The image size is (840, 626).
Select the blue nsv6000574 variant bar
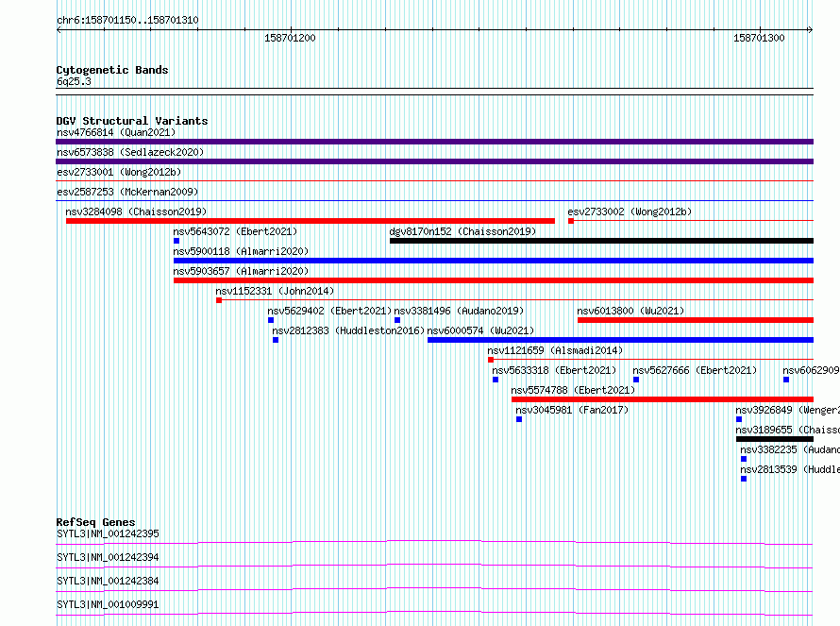(620, 340)
